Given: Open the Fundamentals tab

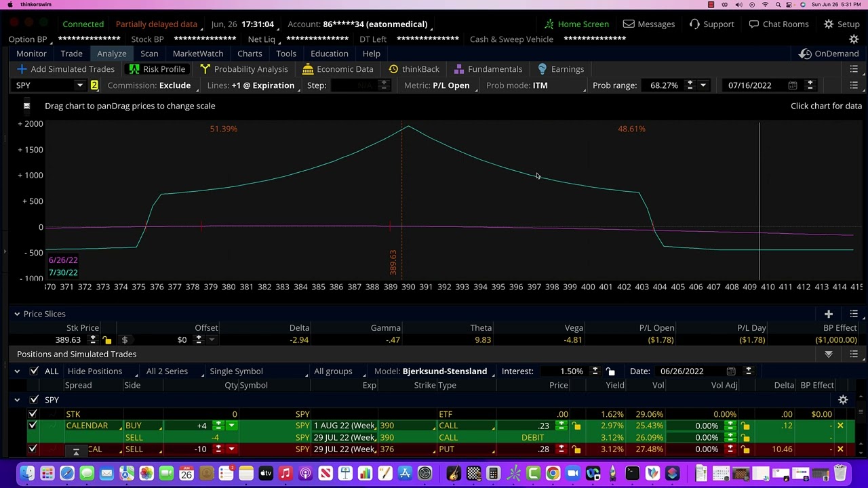Looking at the screenshot, I should (488, 69).
